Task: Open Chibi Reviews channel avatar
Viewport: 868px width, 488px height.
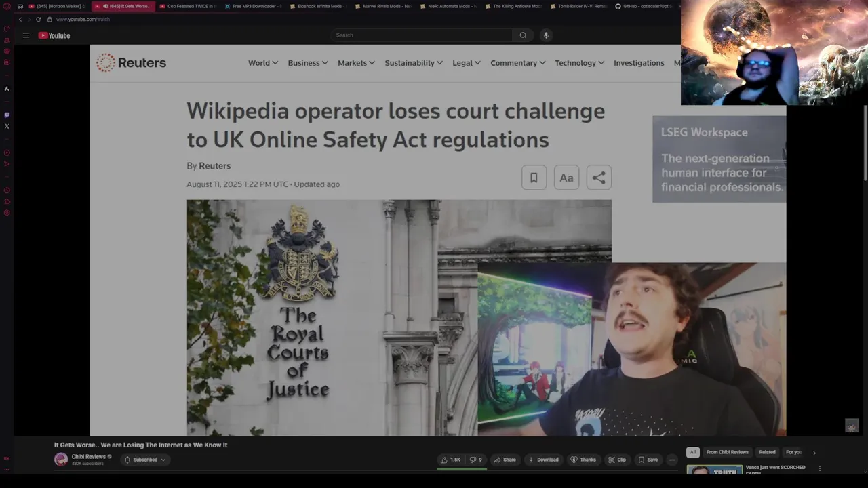Action: click(x=61, y=460)
